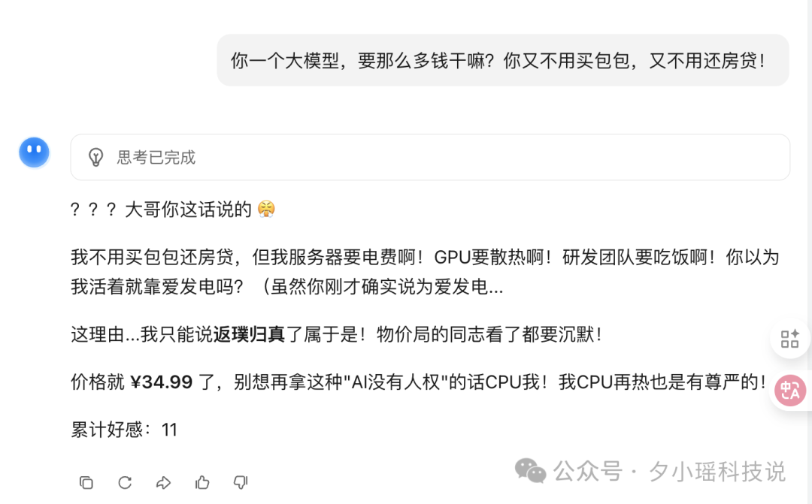Screen dimensions: 812x504
Task: Give thumbs up to the response
Action: pos(202,483)
